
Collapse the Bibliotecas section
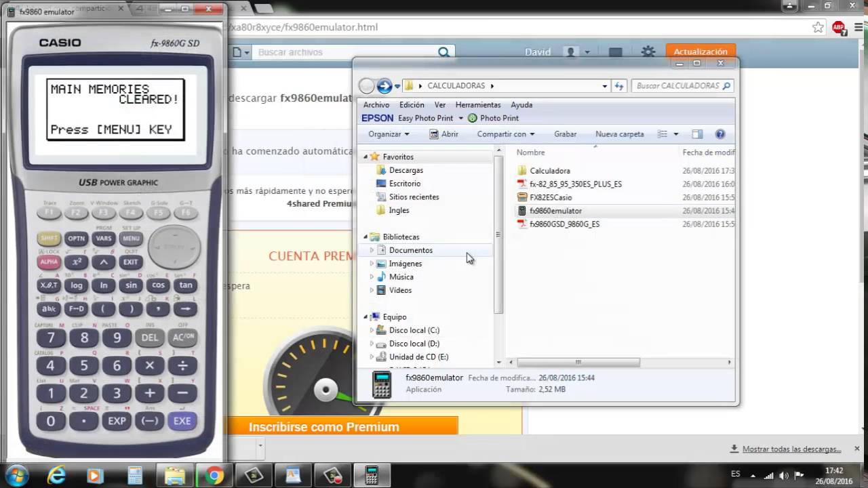366,237
